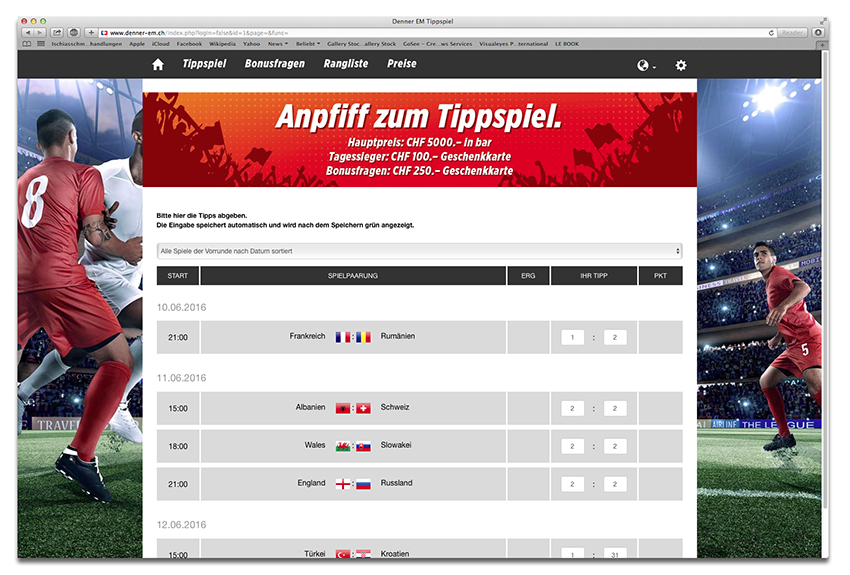The height and width of the screenshot is (575, 850).
Task: Click the page vertical scrollbar
Action: 826,279
